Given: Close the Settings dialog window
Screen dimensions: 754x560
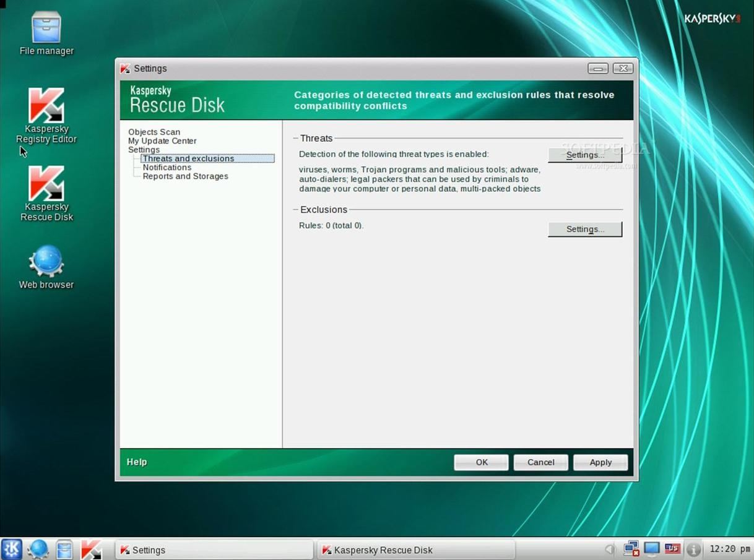Looking at the screenshot, I should pyautogui.click(x=623, y=69).
